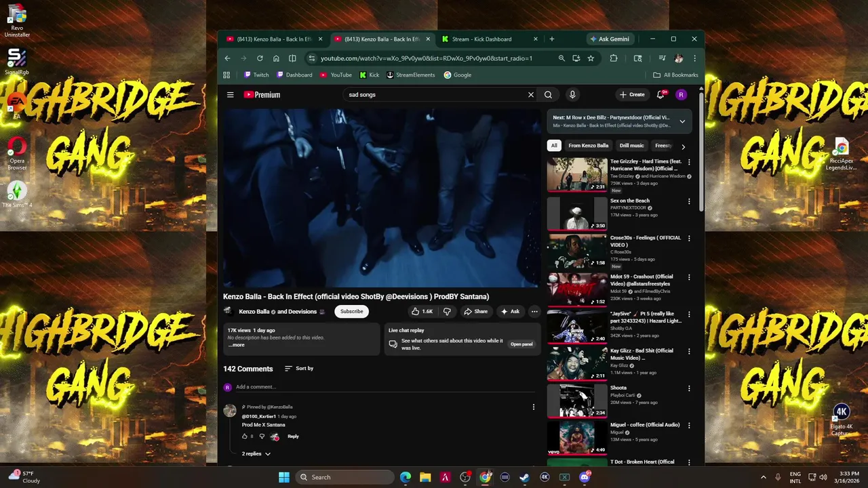The width and height of the screenshot is (868, 488).
Task: Open Revo Uninstaller desktop shortcut
Action: (17, 20)
